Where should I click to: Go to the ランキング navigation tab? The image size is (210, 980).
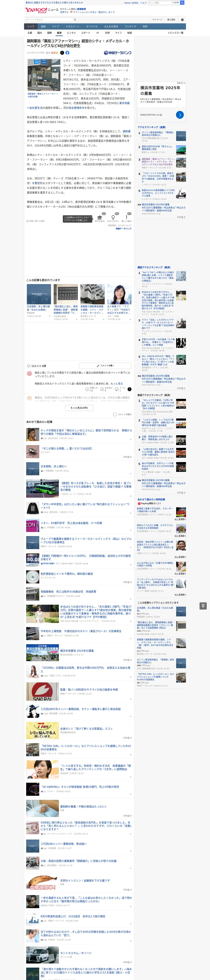[130, 26]
